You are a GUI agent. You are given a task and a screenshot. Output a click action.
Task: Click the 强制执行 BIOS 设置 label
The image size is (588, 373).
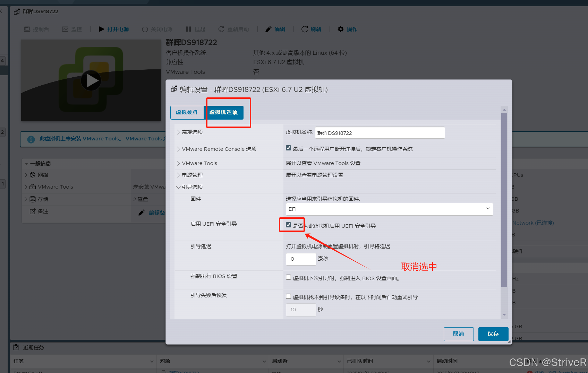coord(214,276)
